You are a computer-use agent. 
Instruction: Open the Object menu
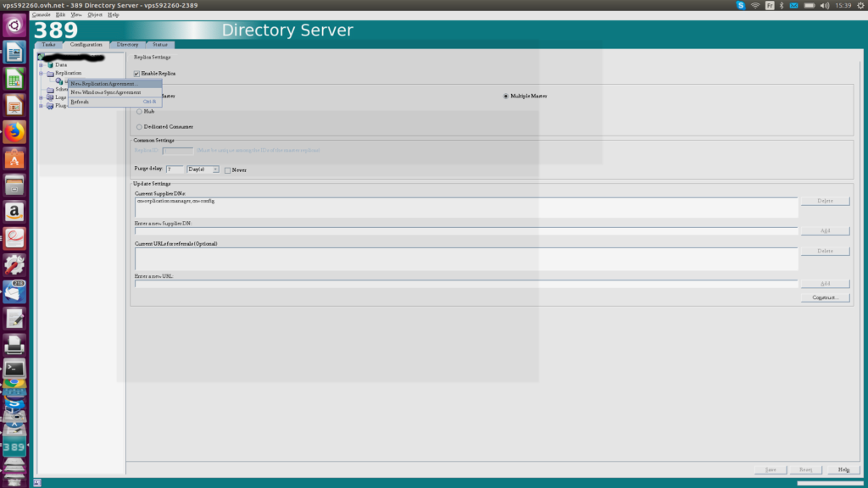tap(95, 15)
